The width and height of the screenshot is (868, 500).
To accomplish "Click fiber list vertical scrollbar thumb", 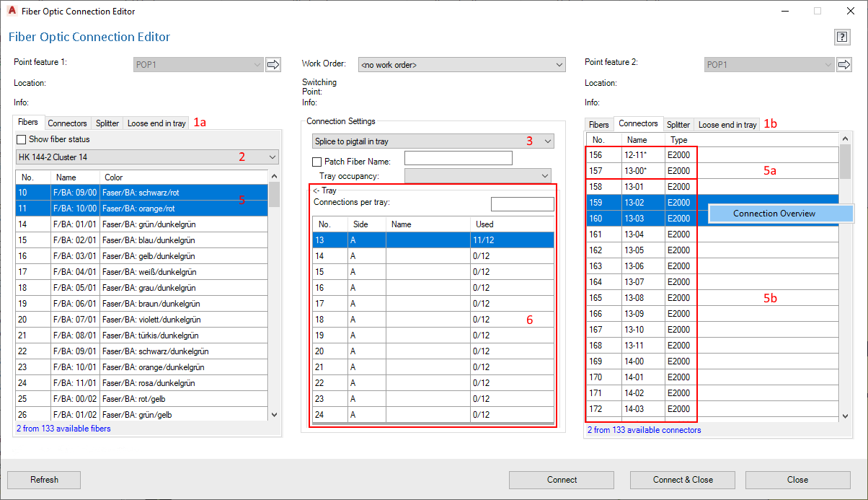I will coord(273,195).
